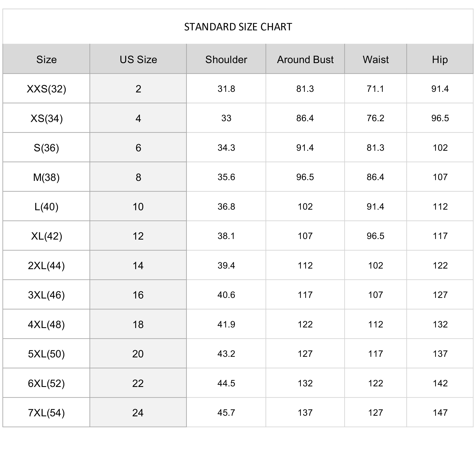476x476 pixels.
Task: Select shoulder value 38.1
Action: click(226, 236)
